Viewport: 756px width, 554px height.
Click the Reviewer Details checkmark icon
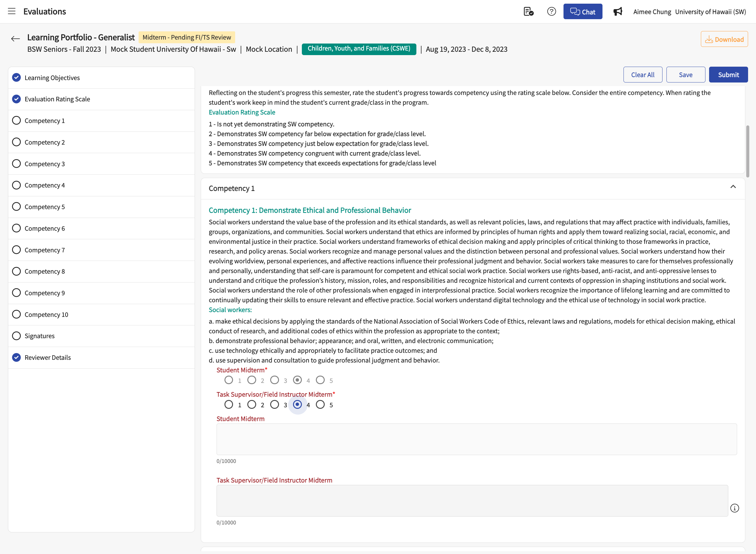tap(16, 357)
